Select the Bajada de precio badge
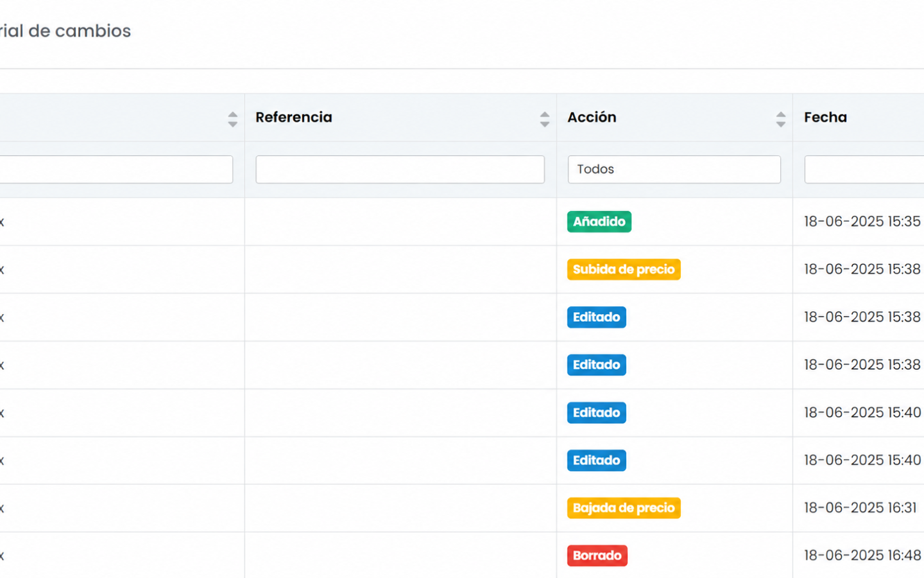Screen dimensions: 924x578 click(624, 508)
